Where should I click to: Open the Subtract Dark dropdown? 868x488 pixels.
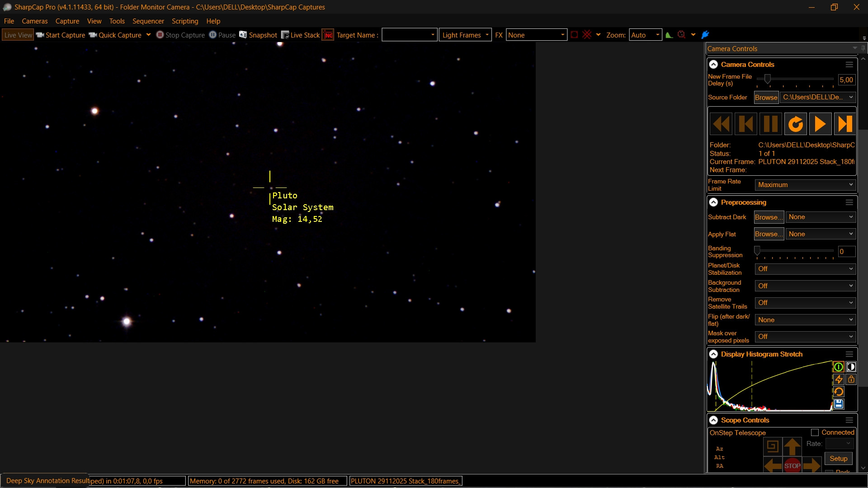[x=821, y=217]
